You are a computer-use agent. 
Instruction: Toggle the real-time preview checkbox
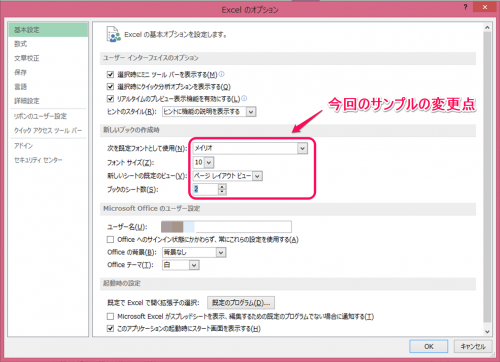(110, 99)
